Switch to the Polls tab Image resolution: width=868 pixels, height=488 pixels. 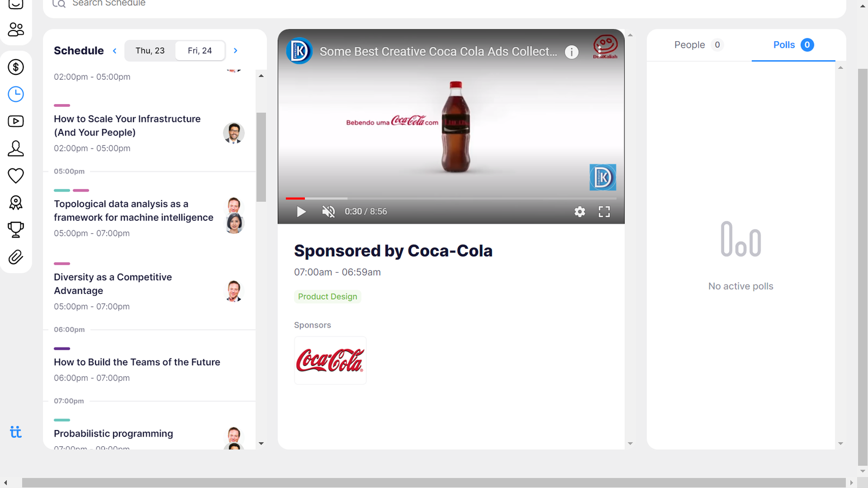tap(793, 45)
